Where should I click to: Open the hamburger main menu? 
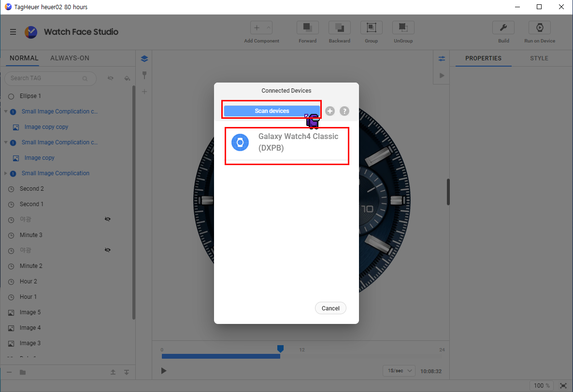point(13,32)
